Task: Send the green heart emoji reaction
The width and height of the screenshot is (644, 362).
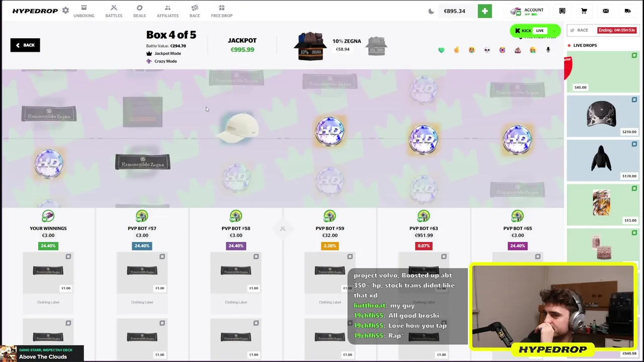Action: pos(441,50)
